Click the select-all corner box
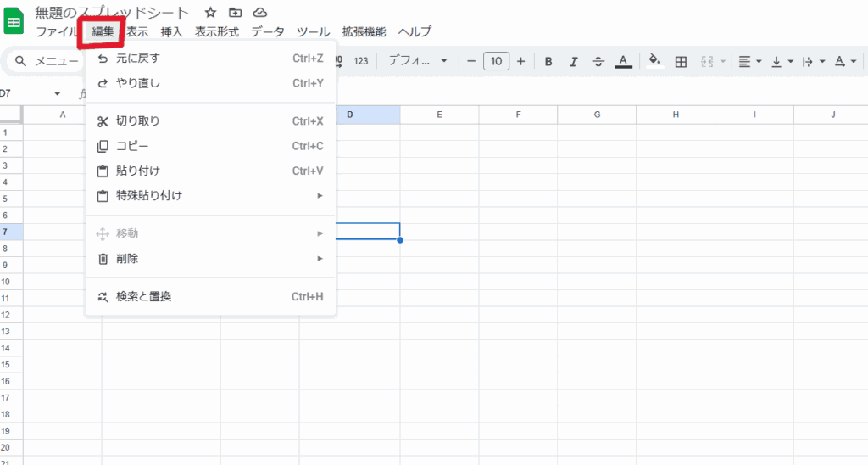This screenshot has width=868, height=465. click(11, 115)
